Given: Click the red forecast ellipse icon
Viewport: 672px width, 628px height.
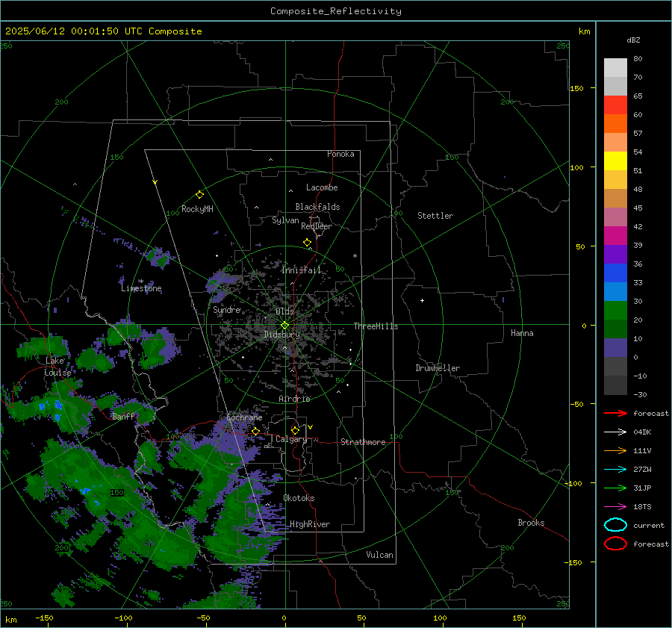Looking at the screenshot, I should point(615,544).
